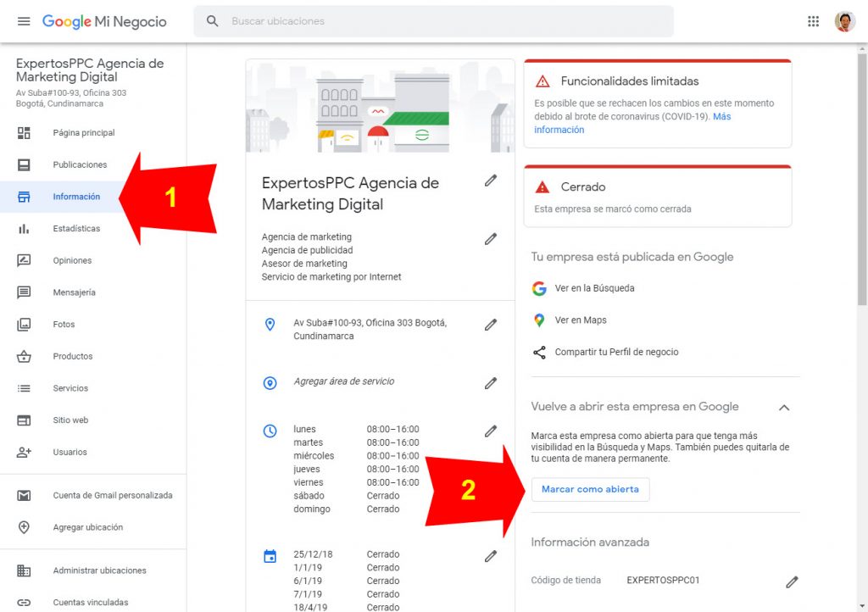Screen dimensions: 868x612
Task: Click the Marcar como abierta button
Action: (x=590, y=489)
